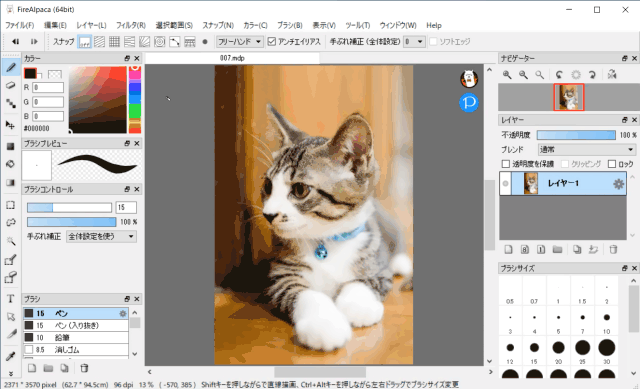Click the brush size 15 input field
640x389 pixels.
coord(126,208)
